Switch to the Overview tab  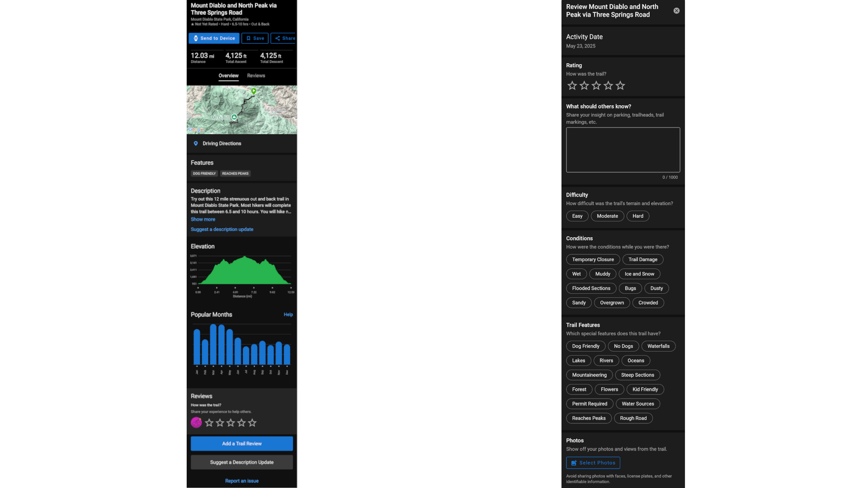click(228, 76)
